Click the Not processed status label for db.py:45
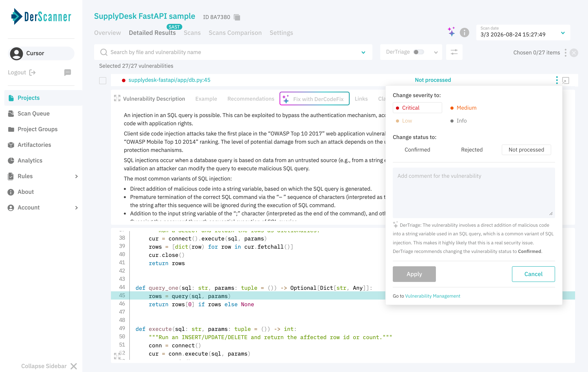588x372 pixels. (433, 80)
